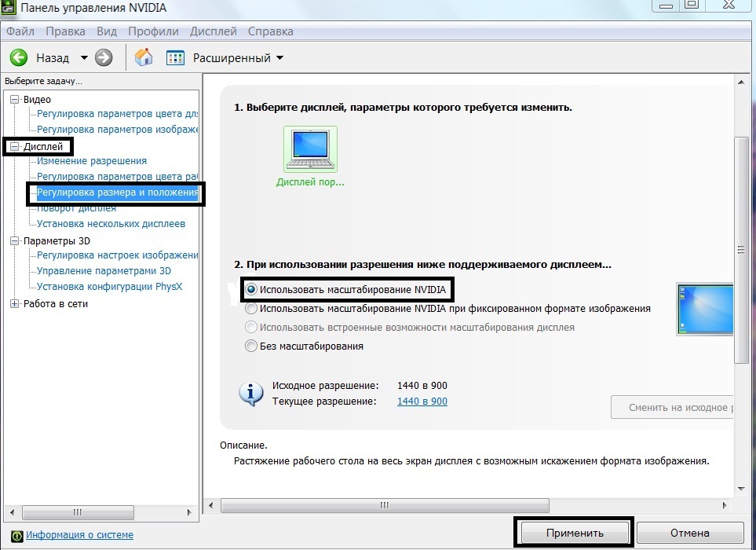Open the Назад history dropdown arrow
The image size is (756, 550).
click(84, 58)
